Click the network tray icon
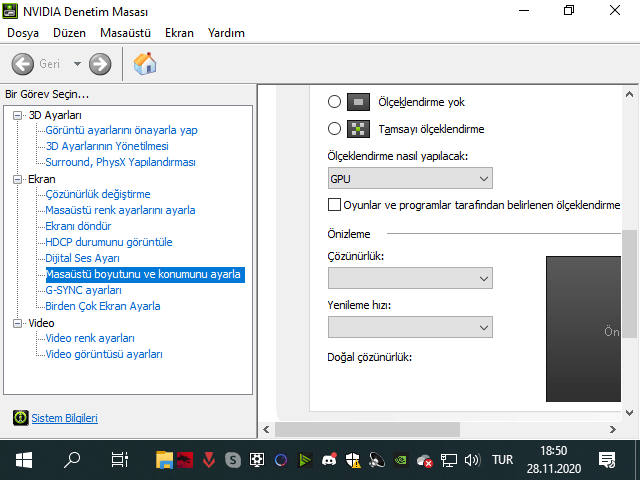 coord(449,460)
